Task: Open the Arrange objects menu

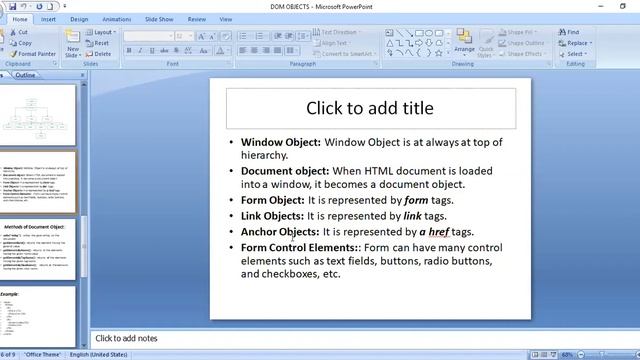Action: [x=464, y=41]
